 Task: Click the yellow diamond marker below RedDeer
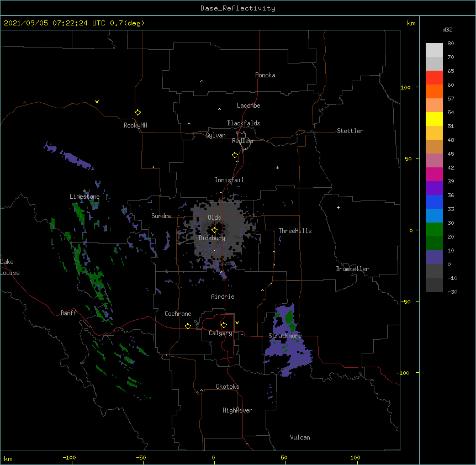235,155
